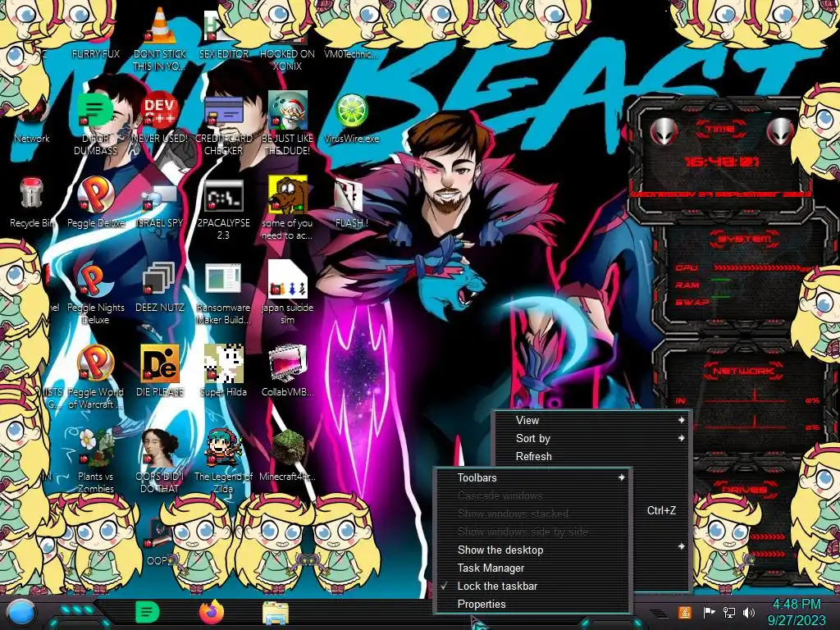Viewport: 840px width, 630px height.
Task: Open the clock showing 4:48 PM
Action: 797,612
